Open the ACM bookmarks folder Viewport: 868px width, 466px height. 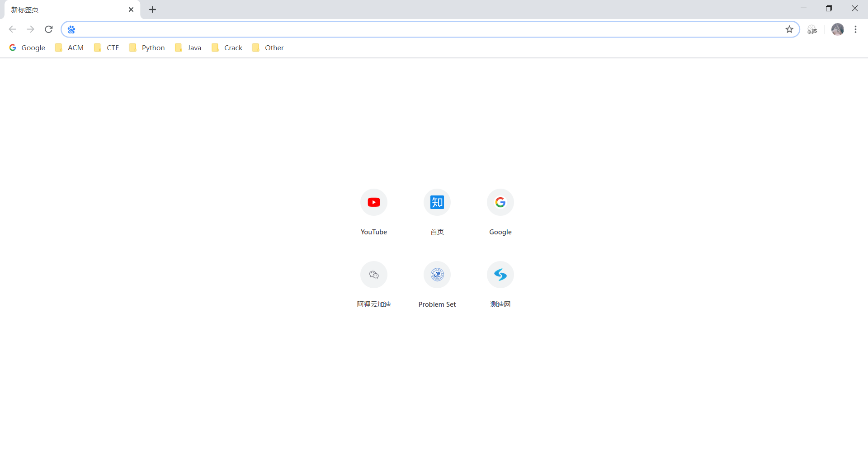point(70,48)
